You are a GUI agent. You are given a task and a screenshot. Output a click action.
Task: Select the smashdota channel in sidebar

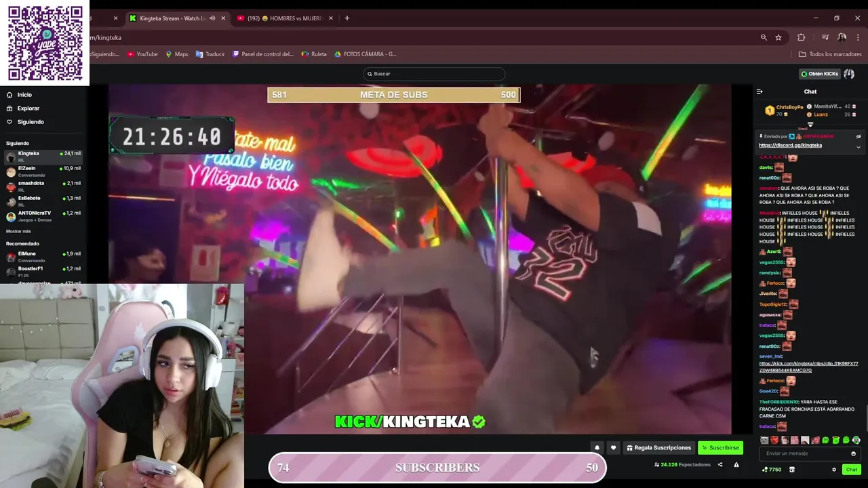click(43, 186)
